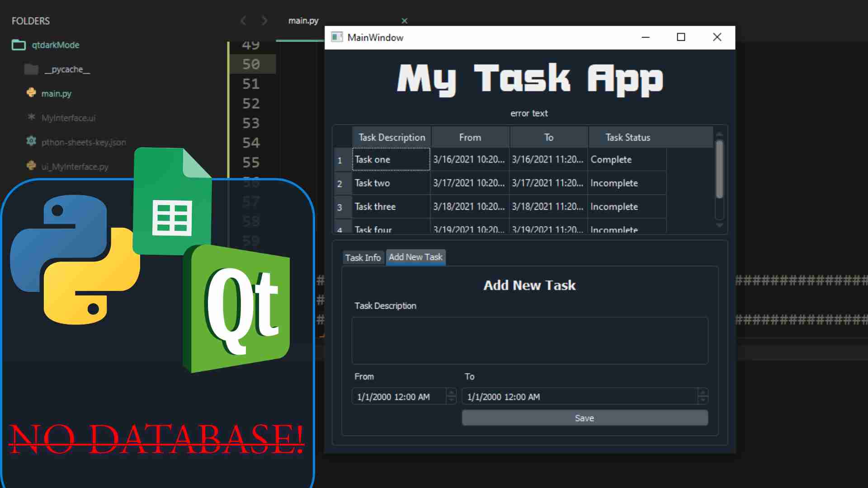
Task: Click the 'error text' label
Action: [x=529, y=113]
